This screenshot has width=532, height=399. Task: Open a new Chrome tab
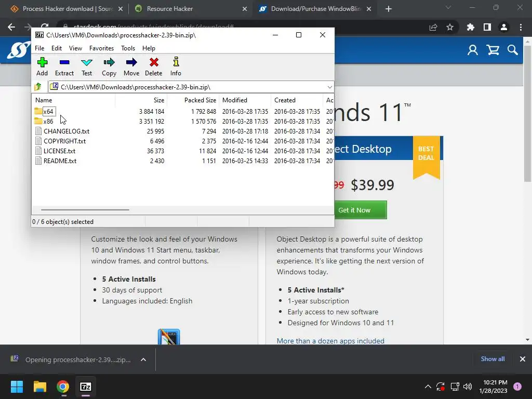[x=389, y=9]
